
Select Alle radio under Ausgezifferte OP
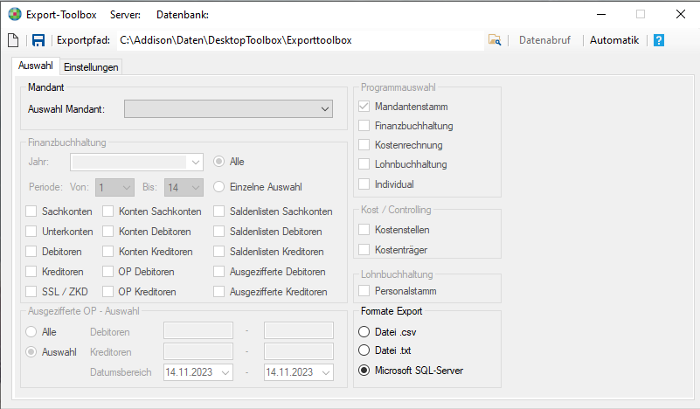click(x=31, y=332)
